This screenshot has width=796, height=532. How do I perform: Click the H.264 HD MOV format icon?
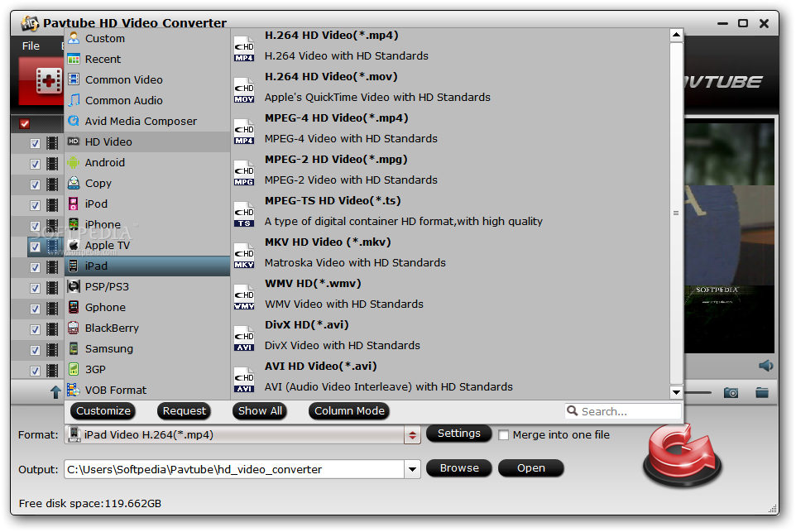click(244, 90)
